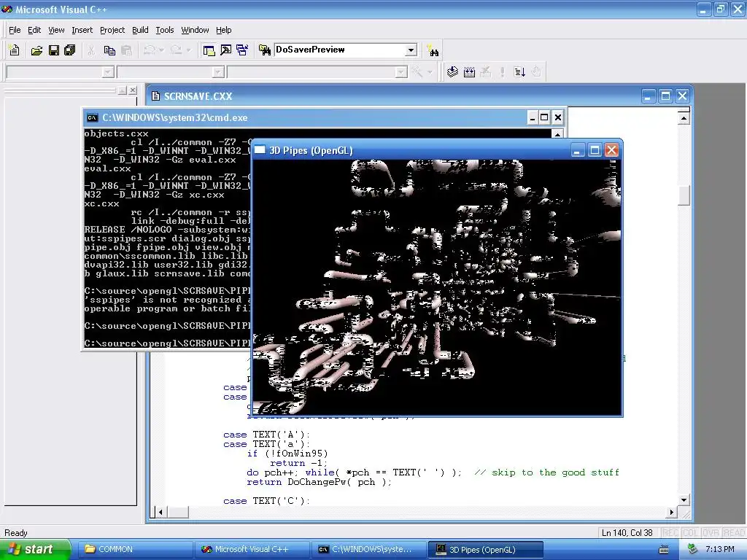747x560 pixels.
Task: Save the current file with the floppy icon
Action: (53, 50)
